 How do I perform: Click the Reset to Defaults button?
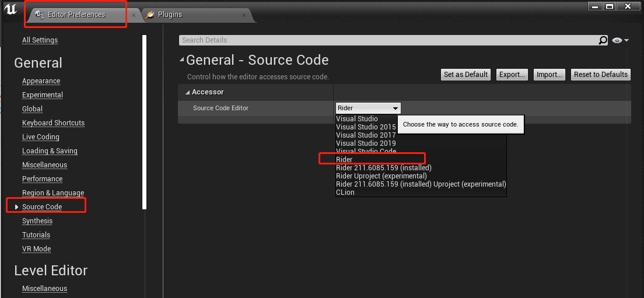point(601,74)
